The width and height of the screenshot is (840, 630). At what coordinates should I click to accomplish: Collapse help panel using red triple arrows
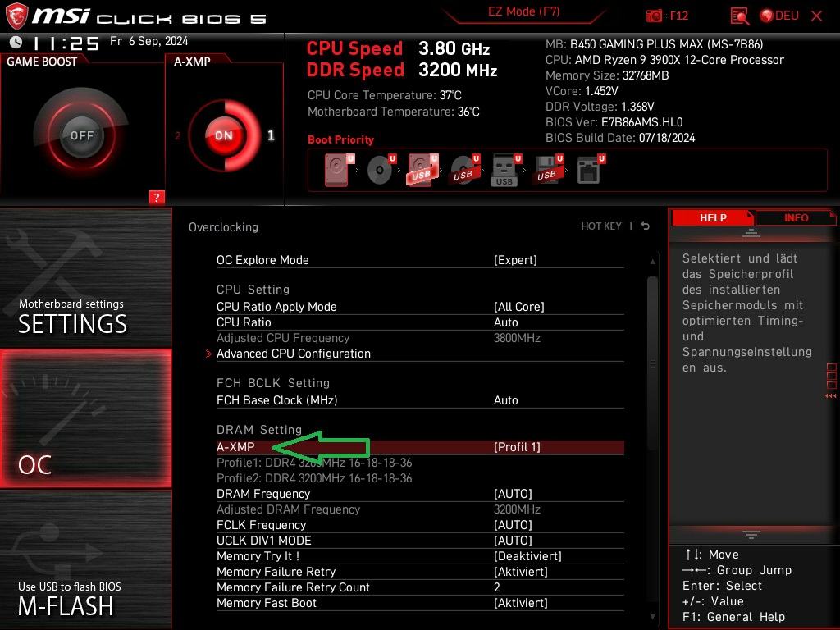(x=831, y=396)
